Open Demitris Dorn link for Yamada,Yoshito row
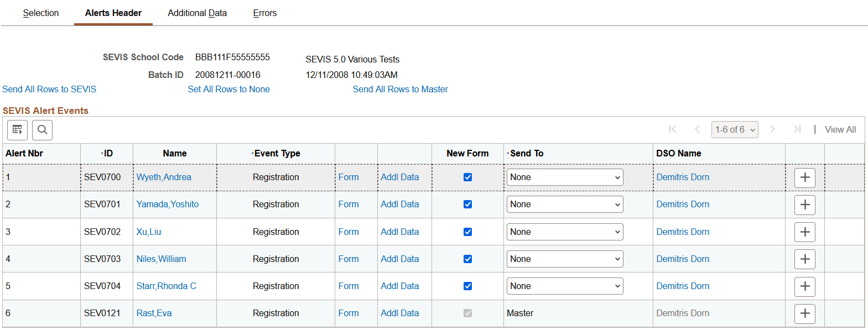The height and width of the screenshot is (330, 868). pos(683,205)
